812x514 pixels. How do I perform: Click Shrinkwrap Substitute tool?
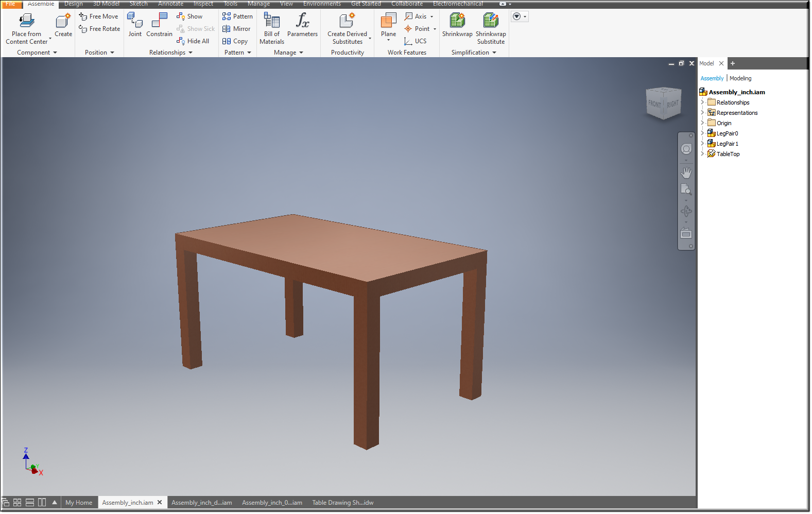click(491, 28)
